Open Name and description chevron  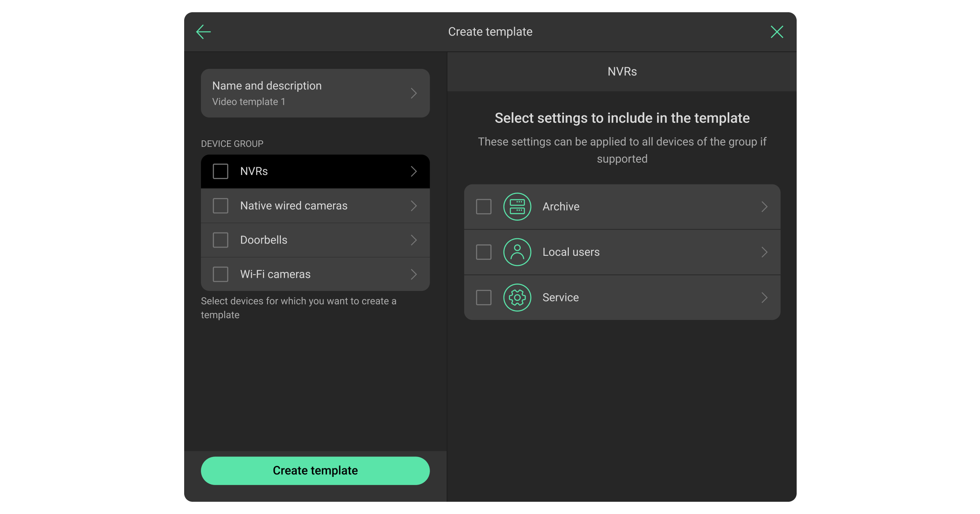coord(414,93)
